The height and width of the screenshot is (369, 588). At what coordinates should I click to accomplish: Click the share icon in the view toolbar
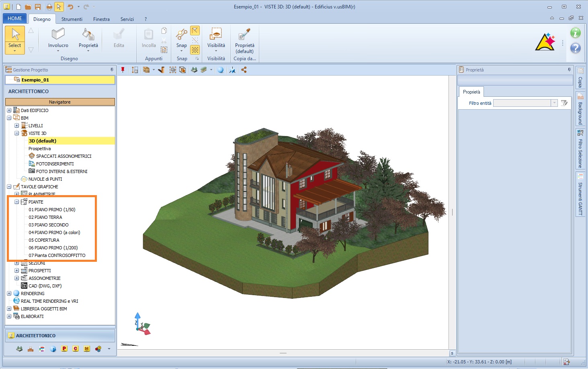[x=244, y=70]
